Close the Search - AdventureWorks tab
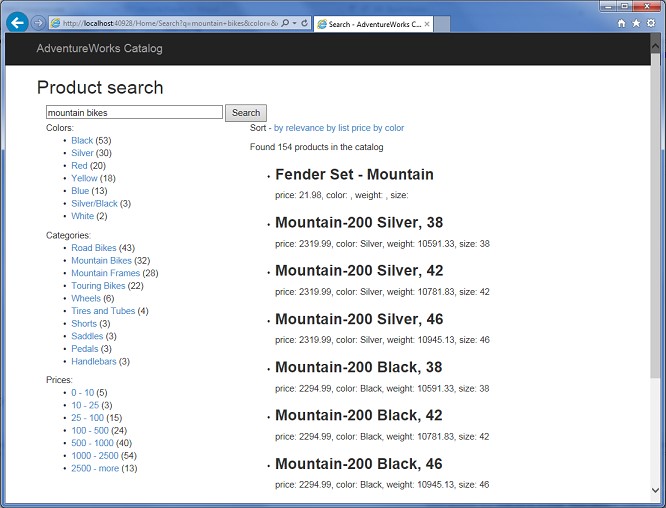This screenshot has height=508, width=666. click(427, 24)
